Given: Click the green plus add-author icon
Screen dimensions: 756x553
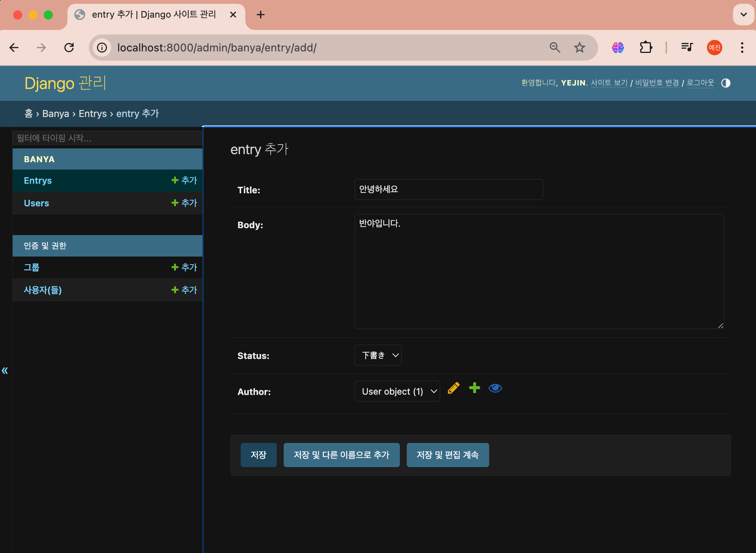Looking at the screenshot, I should pyautogui.click(x=475, y=388).
